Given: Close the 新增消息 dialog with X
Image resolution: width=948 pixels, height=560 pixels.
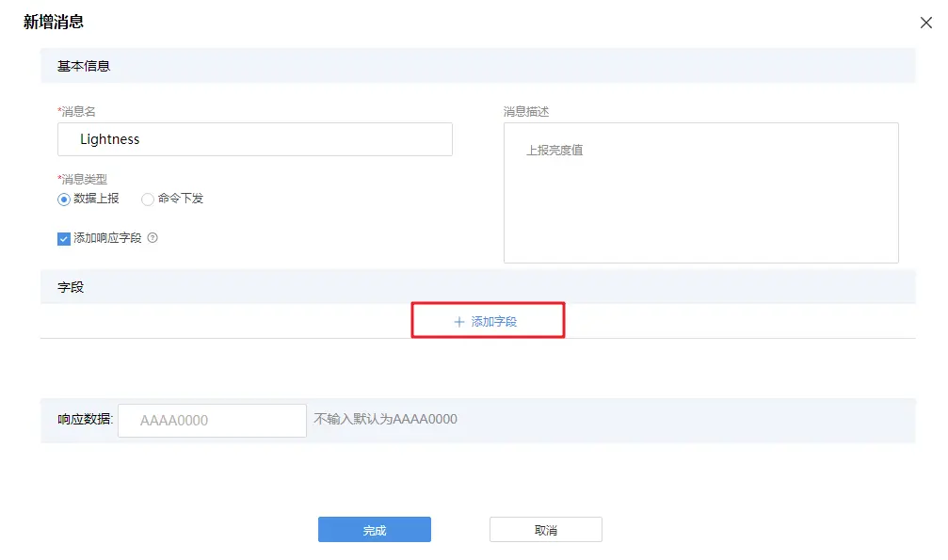Looking at the screenshot, I should tap(925, 23).
